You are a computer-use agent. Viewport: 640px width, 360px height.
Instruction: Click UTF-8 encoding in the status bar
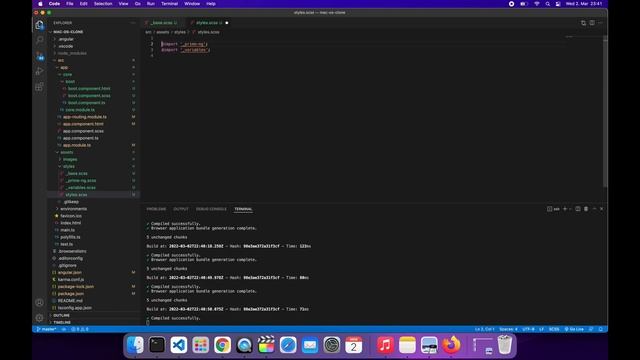pyautogui.click(x=528, y=329)
